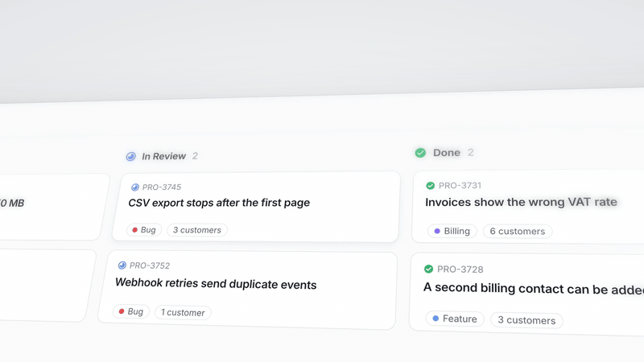
Task: Click the red dot in PRO-3745 Bug label
Action: pos(134,230)
